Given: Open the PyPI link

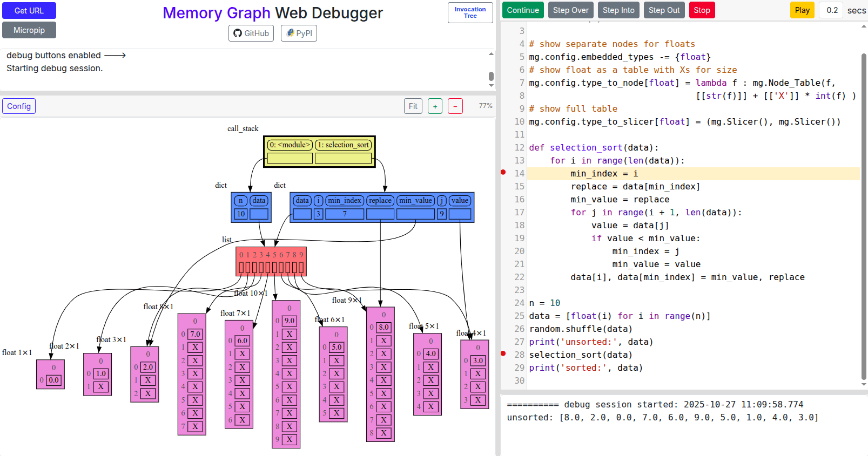Looking at the screenshot, I should point(299,33).
